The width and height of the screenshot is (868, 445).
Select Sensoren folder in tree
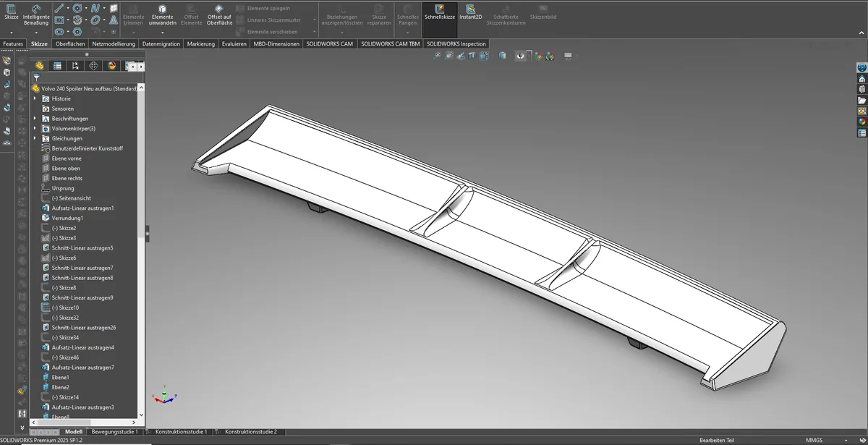click(62, 109)
